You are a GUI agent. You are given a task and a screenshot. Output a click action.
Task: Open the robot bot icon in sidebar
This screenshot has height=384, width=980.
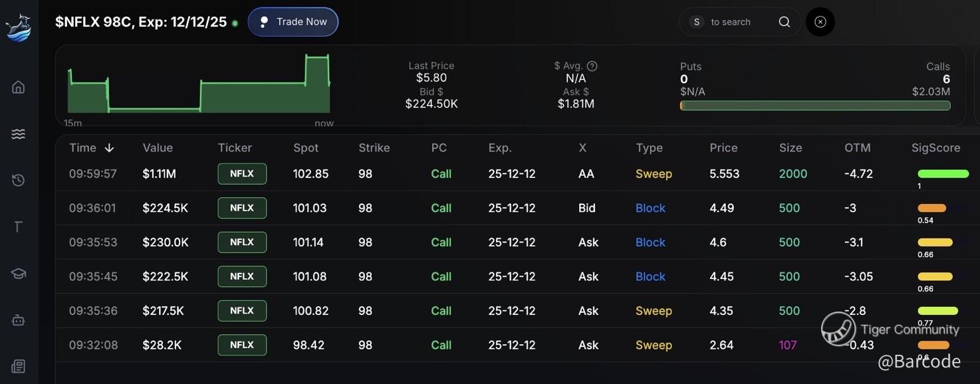pyautogui.click(x=19, y=320)
